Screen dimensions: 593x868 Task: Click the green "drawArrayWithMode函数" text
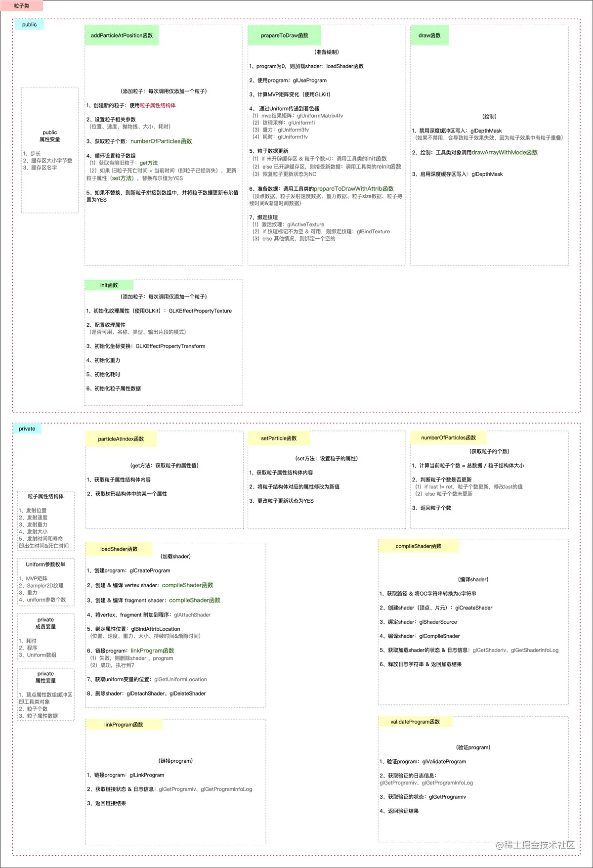coord(505,153)
